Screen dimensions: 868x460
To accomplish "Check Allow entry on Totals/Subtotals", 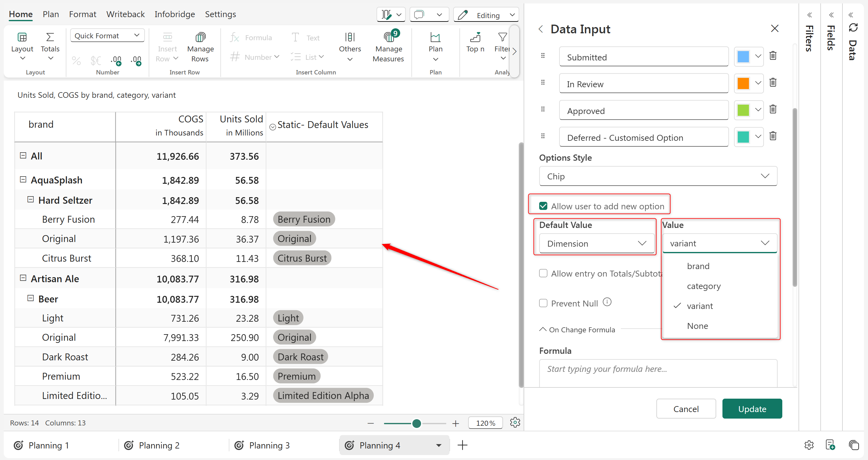I will pos(543,273).
